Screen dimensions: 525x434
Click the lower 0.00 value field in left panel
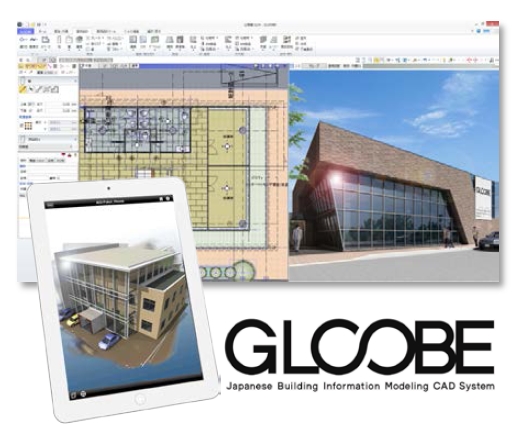point(61,110)
